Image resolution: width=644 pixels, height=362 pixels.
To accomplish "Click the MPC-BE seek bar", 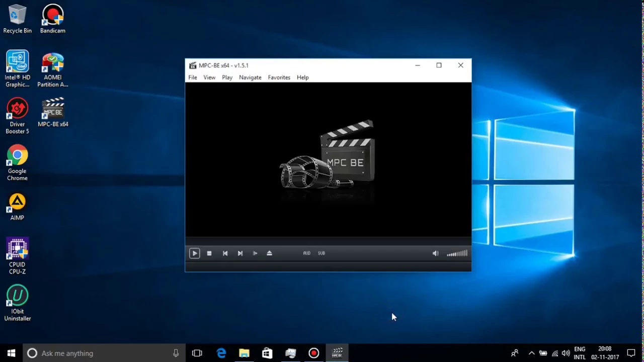I will pyautogui.click(x=328, y=241).
